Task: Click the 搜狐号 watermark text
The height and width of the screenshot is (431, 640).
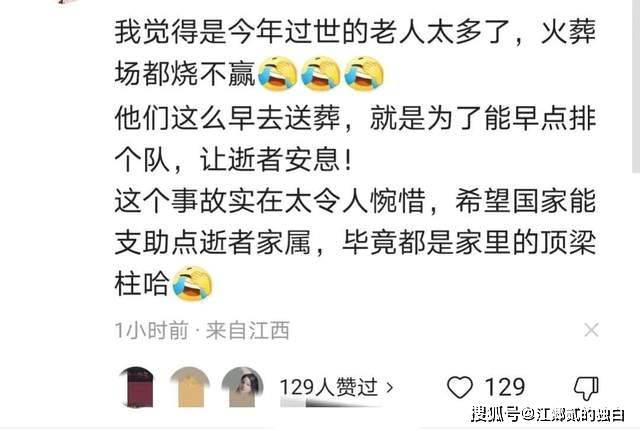Action: click(496, 414)
